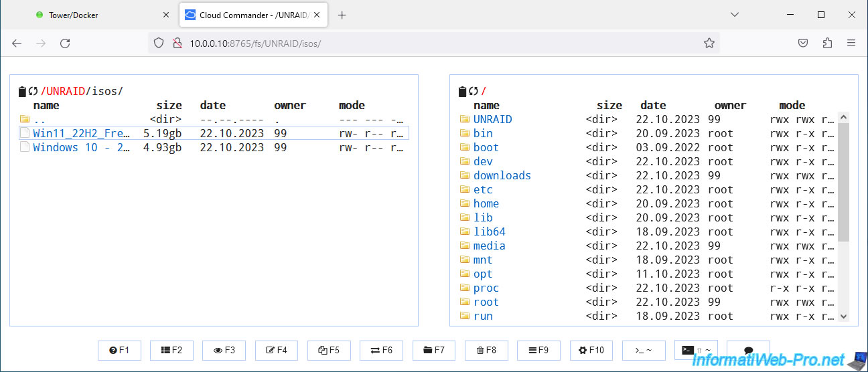Click the right panel vertical scrollbar

[x=843, y=181]
